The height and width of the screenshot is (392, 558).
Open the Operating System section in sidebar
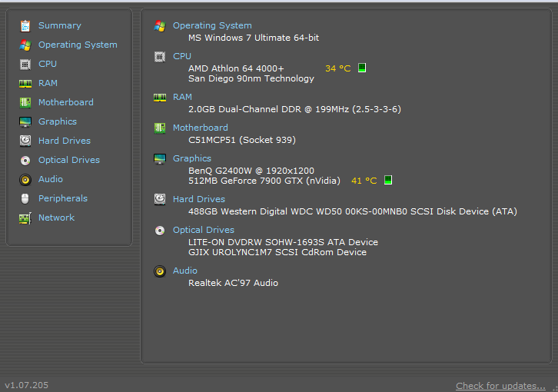click(x=78, y=45)
